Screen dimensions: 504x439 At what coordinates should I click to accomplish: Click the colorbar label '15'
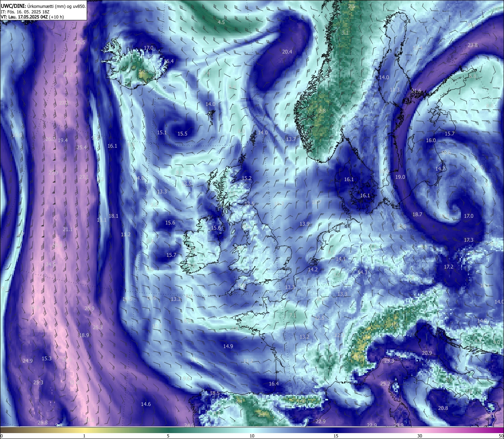coord(336,436)
